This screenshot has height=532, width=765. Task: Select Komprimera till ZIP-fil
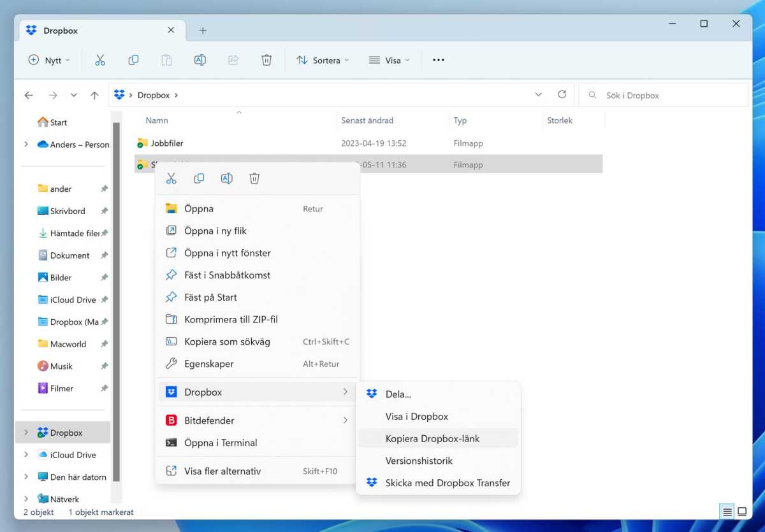pos(258,319)
